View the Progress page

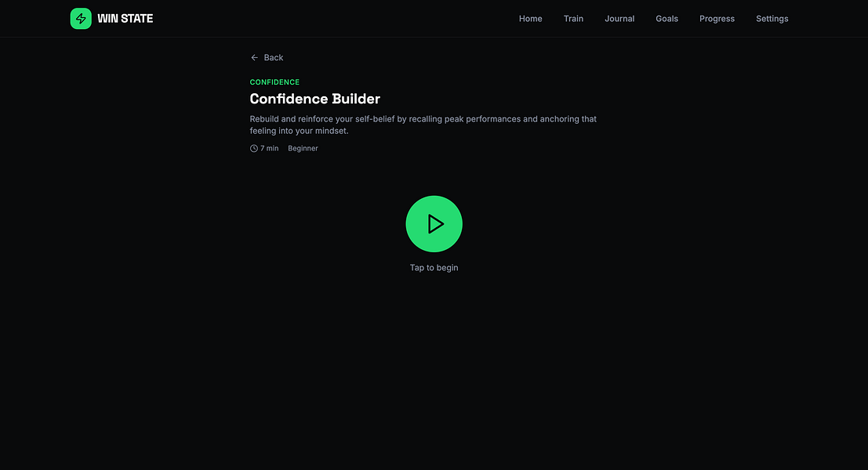coord(717,18)
